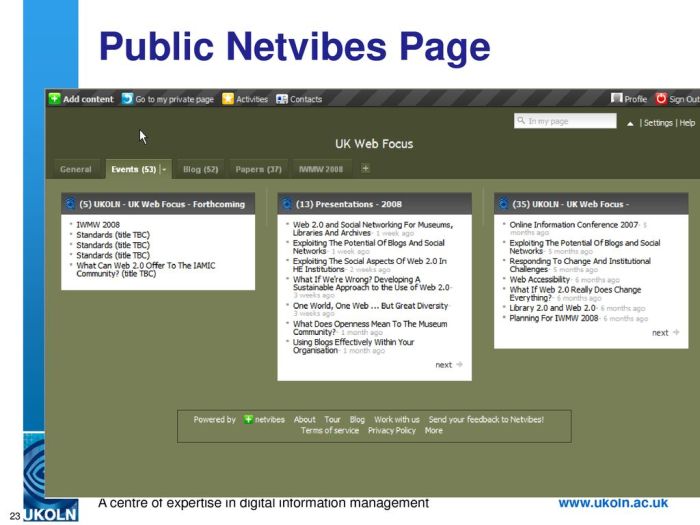
Task: Click the Contacts card icon
Action: click(282, 99)
